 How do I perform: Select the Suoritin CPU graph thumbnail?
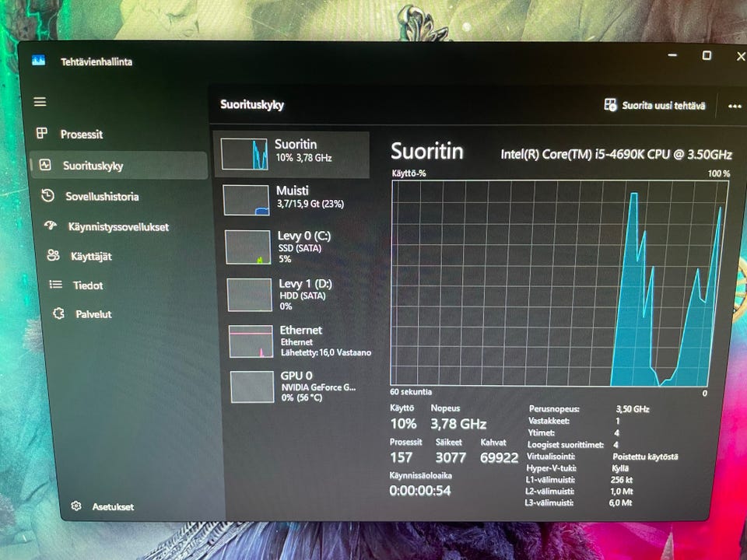point(244,154)
